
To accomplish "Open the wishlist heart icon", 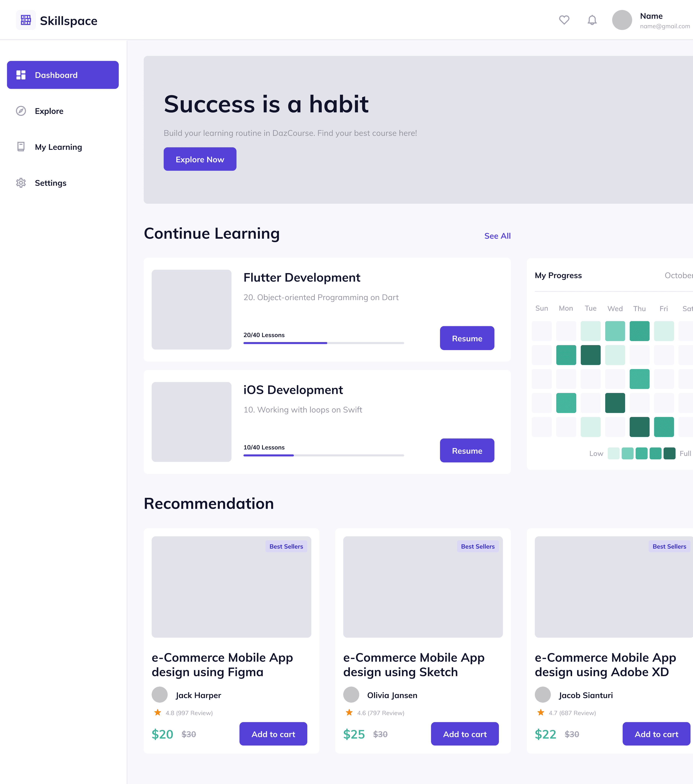I will 564,20.
